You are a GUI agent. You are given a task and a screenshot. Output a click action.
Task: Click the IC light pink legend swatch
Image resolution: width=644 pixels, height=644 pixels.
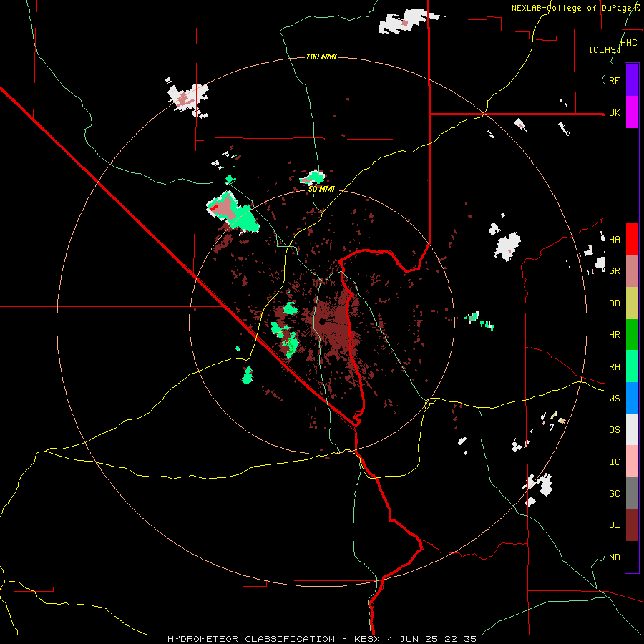pyautogui.click(x=632, y=462)
